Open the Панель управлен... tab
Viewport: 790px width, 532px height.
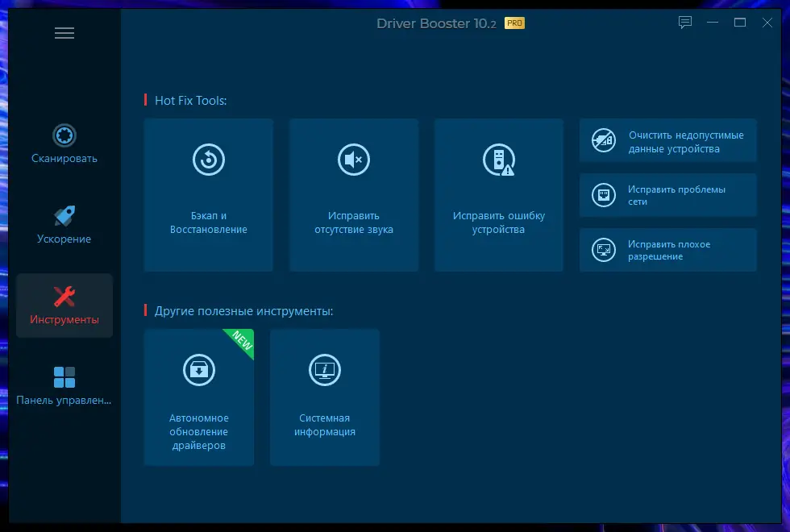click(64, 386)
